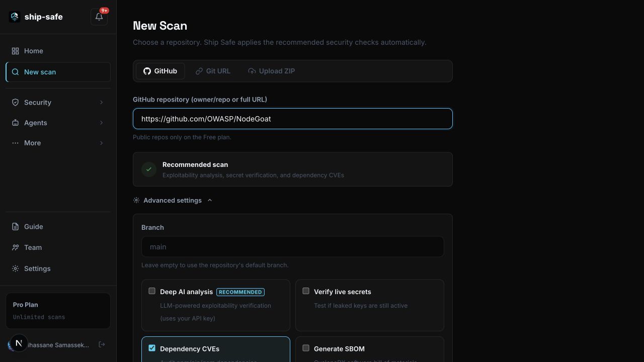Click the Advanced settings gear icon
Viewport: 644px width, 362px height.
coord(136,200)
